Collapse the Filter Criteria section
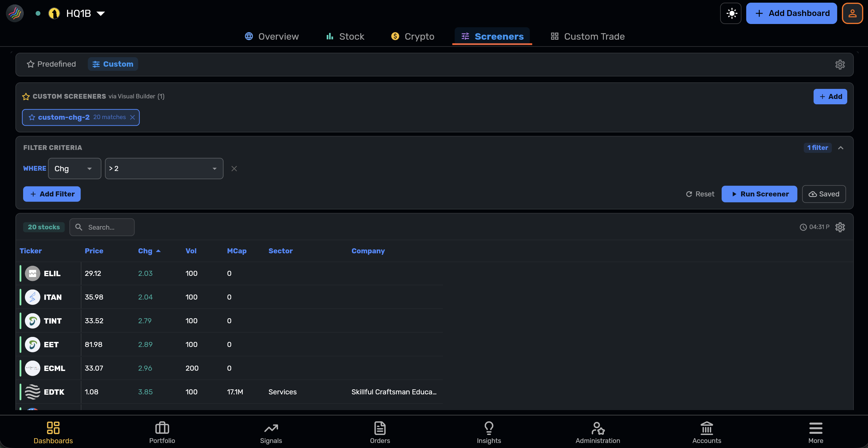 (841, 148)
